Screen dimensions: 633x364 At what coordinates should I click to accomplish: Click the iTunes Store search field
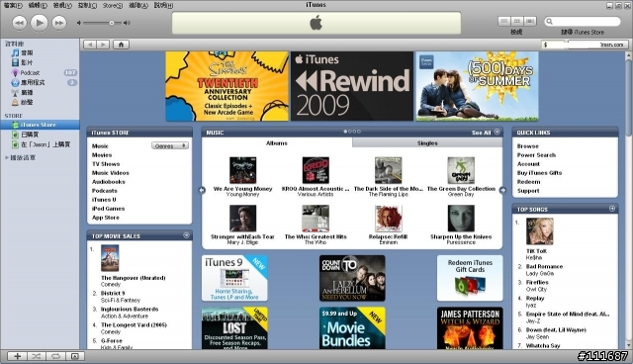pos(583,22)
